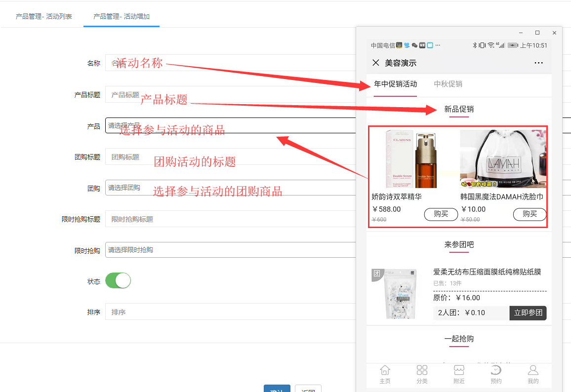The image size is (571, 392).
Task: Click the 上午10:51 clock text
Action: coord(533,45)
